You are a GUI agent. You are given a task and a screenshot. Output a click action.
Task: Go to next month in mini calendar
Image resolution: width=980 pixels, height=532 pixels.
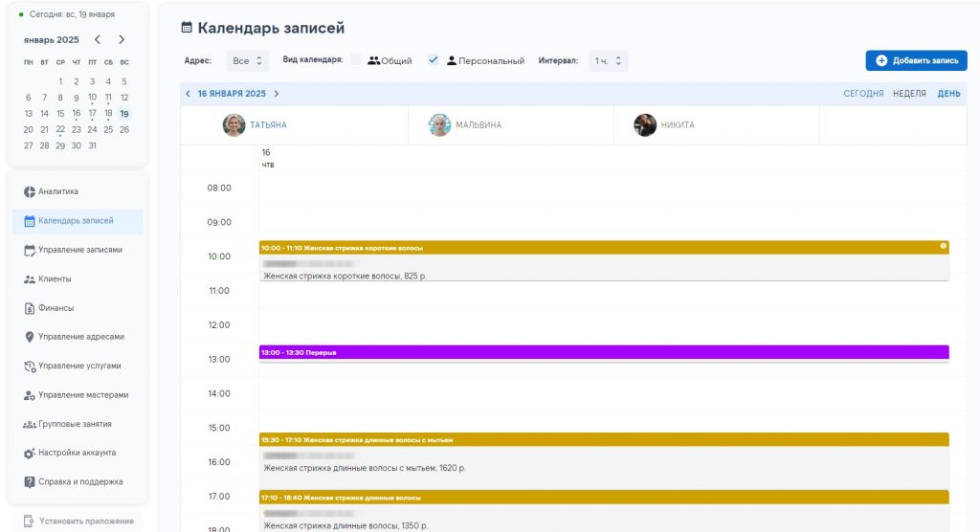click(122, 40)
